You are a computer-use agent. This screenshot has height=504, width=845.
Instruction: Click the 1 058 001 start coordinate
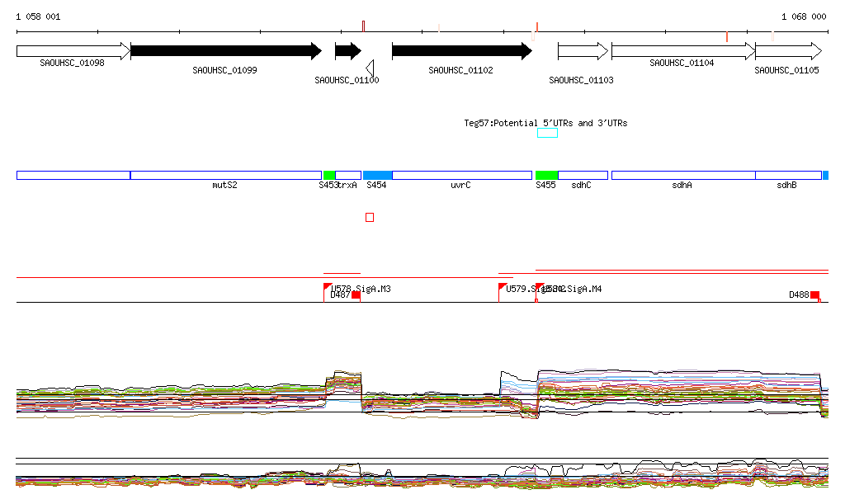point(38,16)
